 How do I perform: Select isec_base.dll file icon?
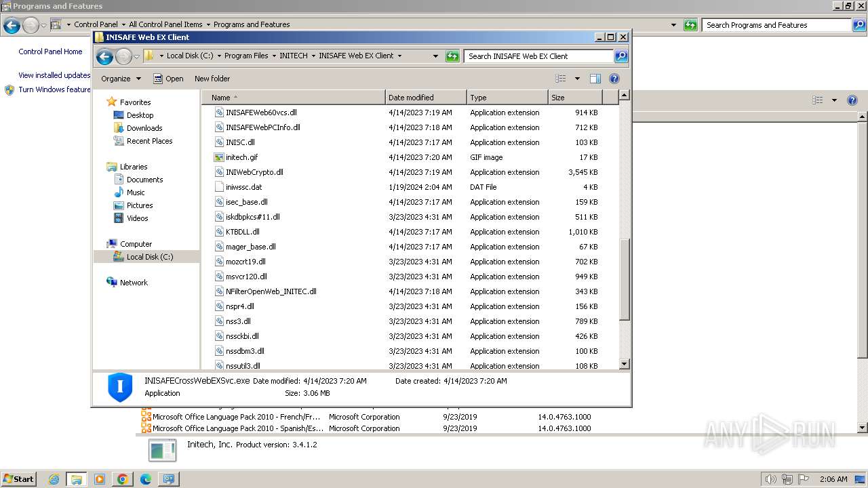pyautogui.click(x=219, y=202)
